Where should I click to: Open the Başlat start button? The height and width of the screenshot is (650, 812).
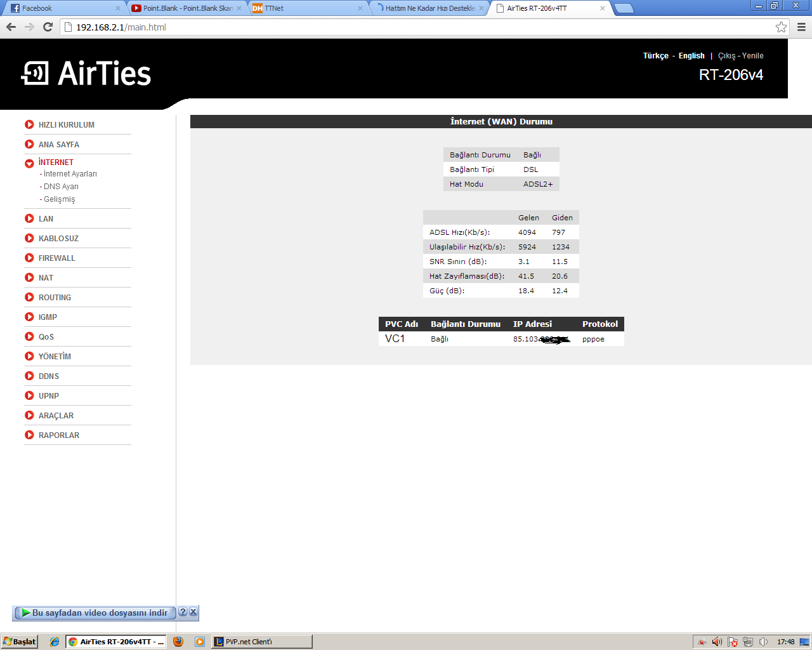pos(19,642)
